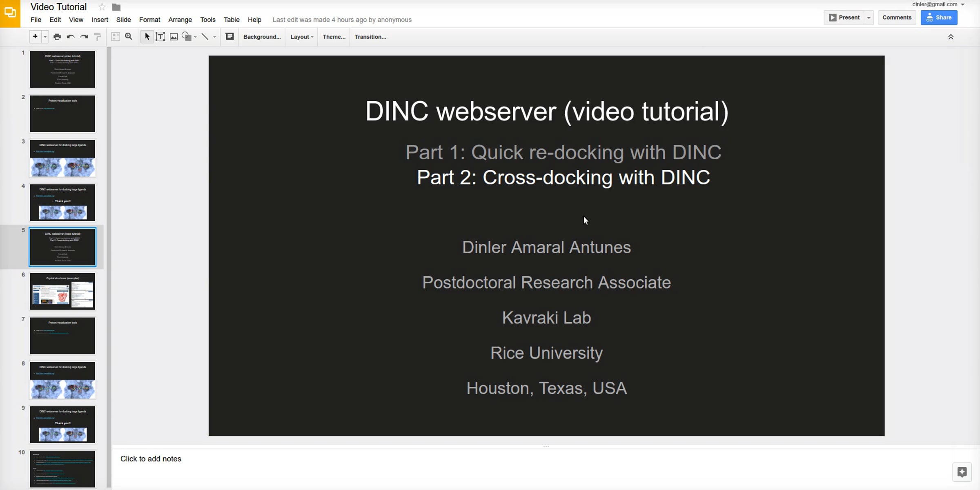Click the new slide plus button
Viewport: 980px width, 490px height.
pyautogui.click(x=35, y=37)
